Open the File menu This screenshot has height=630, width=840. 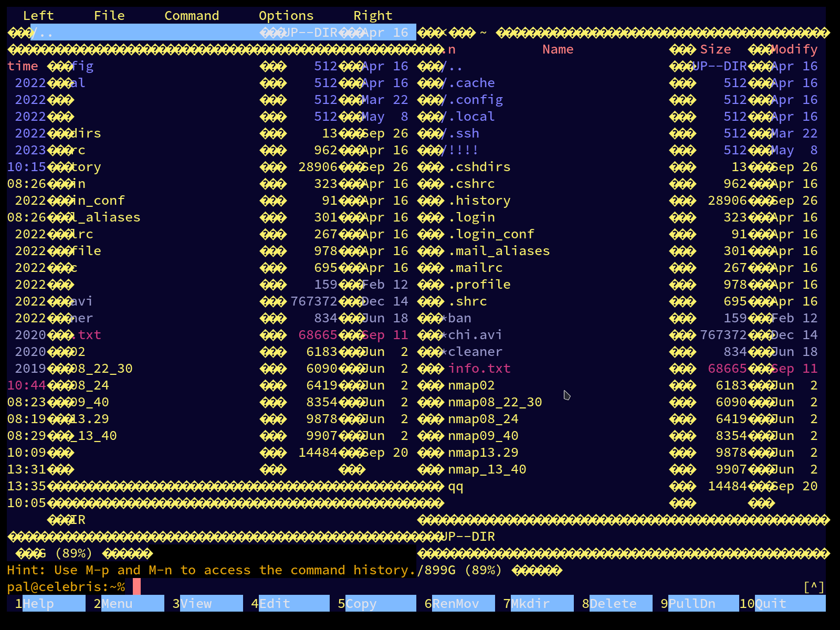pyautogui.click(x=109, y=16)
